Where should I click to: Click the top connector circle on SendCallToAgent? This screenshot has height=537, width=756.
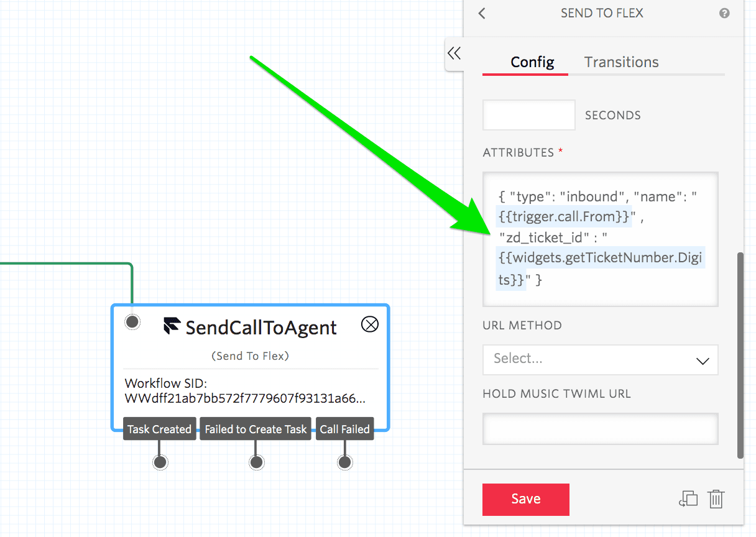[132, 322]
